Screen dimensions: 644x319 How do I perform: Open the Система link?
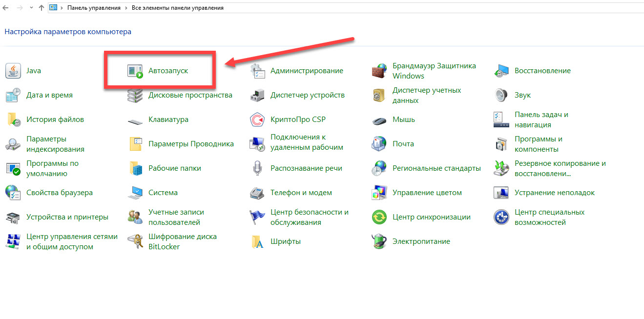[x=163, y=193]
